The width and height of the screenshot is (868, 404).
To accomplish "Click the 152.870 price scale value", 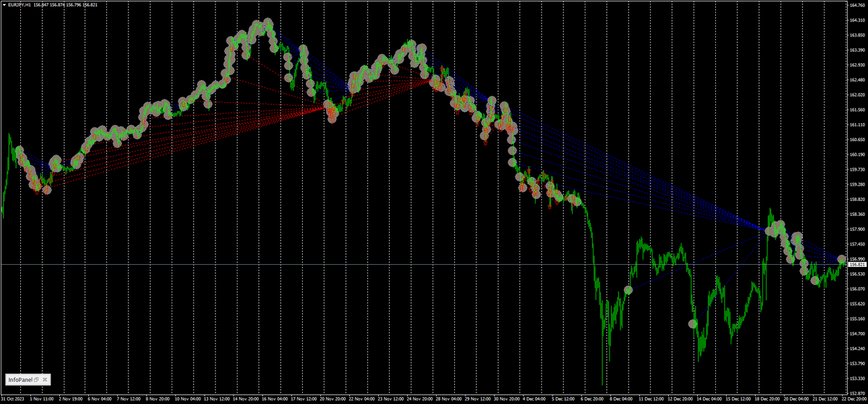I will pos(857,393).
